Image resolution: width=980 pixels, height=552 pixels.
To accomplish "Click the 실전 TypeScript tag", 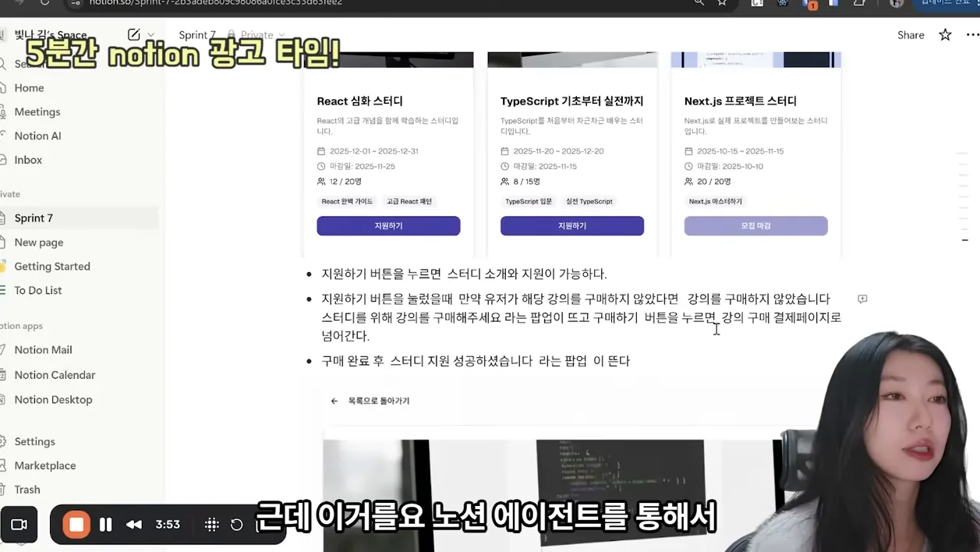I will [x=589, y=201].
